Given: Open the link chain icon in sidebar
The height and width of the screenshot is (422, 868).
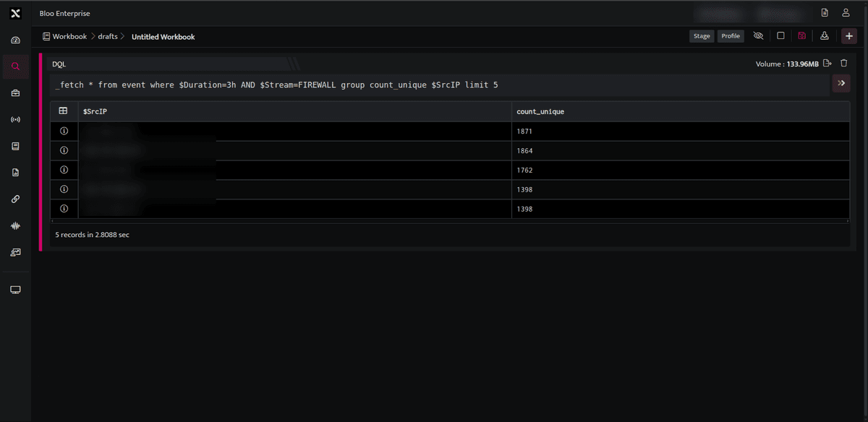Looking at the screenshot, I should [x=15, y=199].
